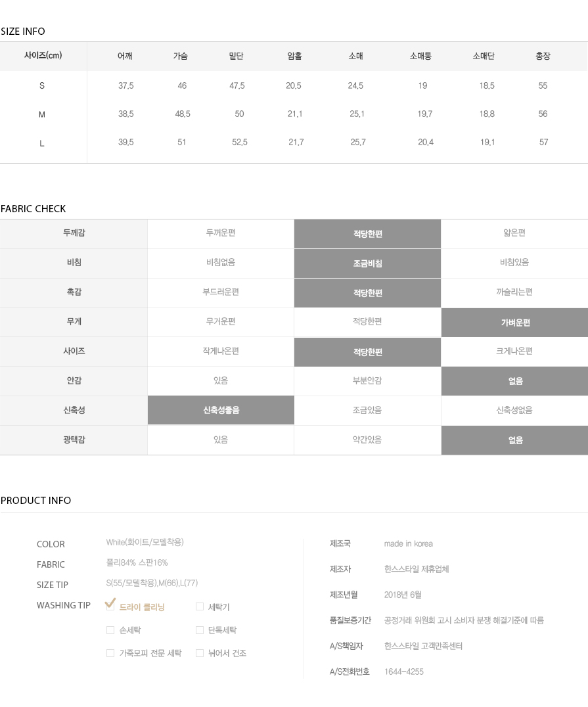The image size is (588, 707).
Task: Click highlighted 가벼운편 cell
Action: 515,323
